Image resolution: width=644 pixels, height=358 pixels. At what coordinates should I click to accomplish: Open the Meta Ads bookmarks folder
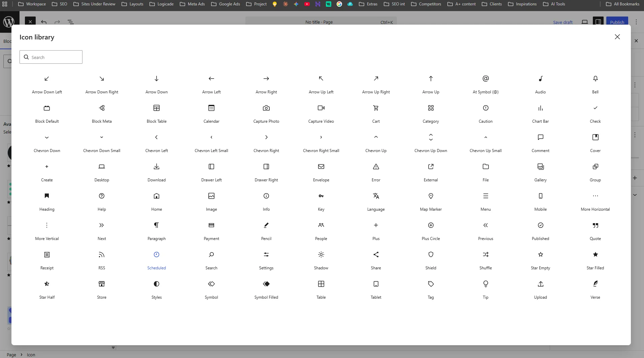click(x=192, y=4)
